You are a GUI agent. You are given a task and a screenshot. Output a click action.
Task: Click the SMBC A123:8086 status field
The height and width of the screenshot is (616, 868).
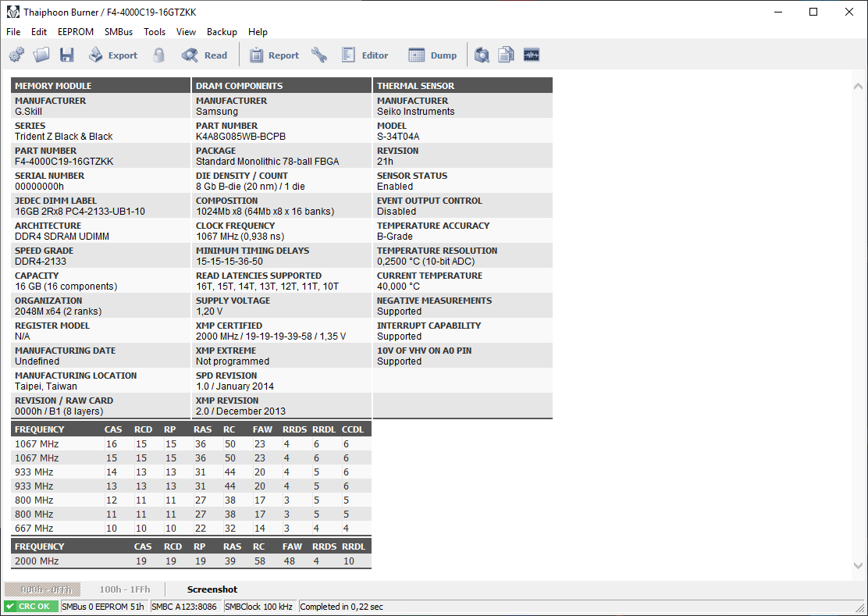click(186, 607)
